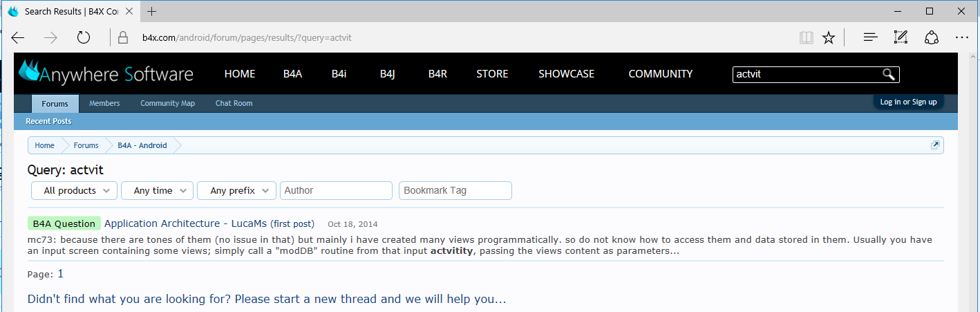Open reading view book icon

click(807, 37)
